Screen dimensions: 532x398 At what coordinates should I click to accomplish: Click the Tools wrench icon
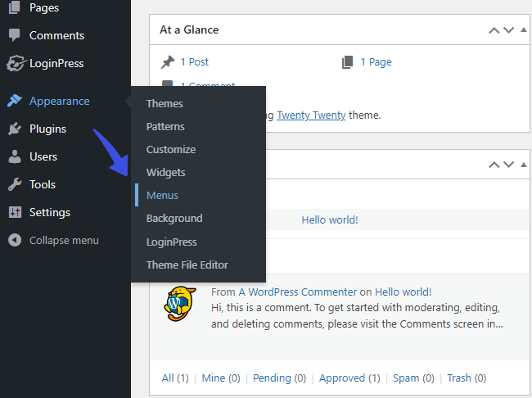pos(15,184)
